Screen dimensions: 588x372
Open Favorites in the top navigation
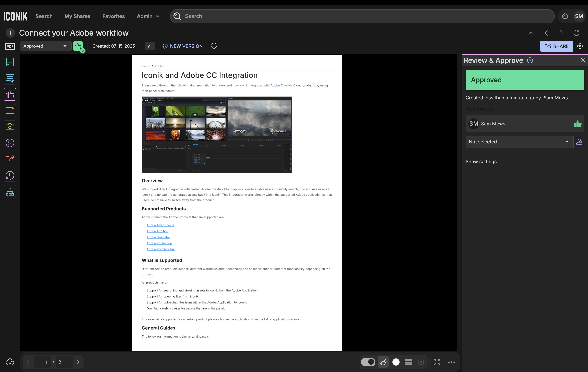click(114, 16)
